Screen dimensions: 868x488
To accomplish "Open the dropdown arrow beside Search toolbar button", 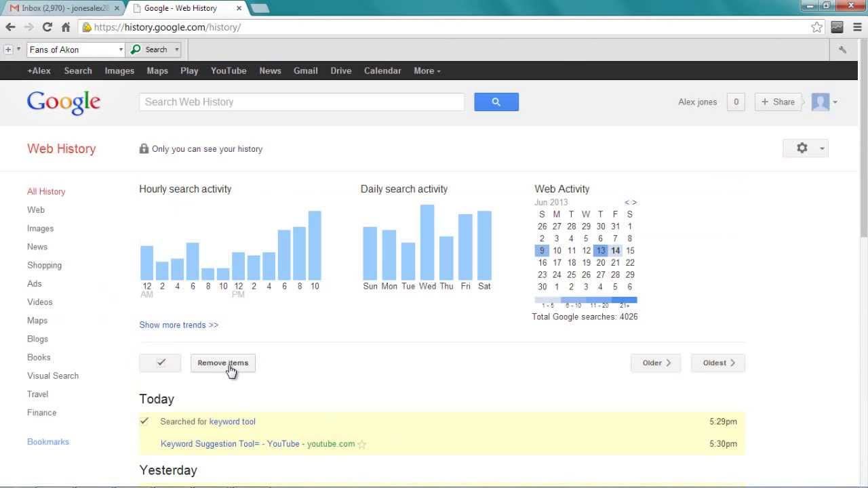I will tap(177, 49).
